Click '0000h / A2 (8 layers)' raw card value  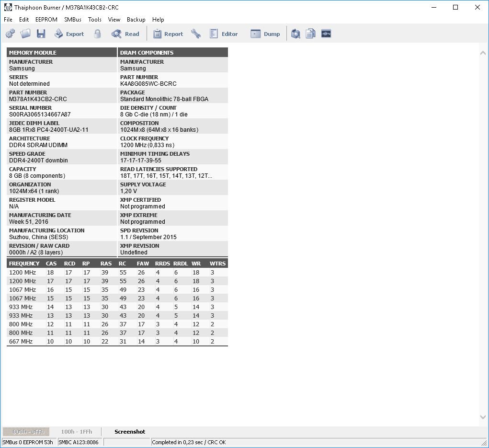(x=36, y=253)
